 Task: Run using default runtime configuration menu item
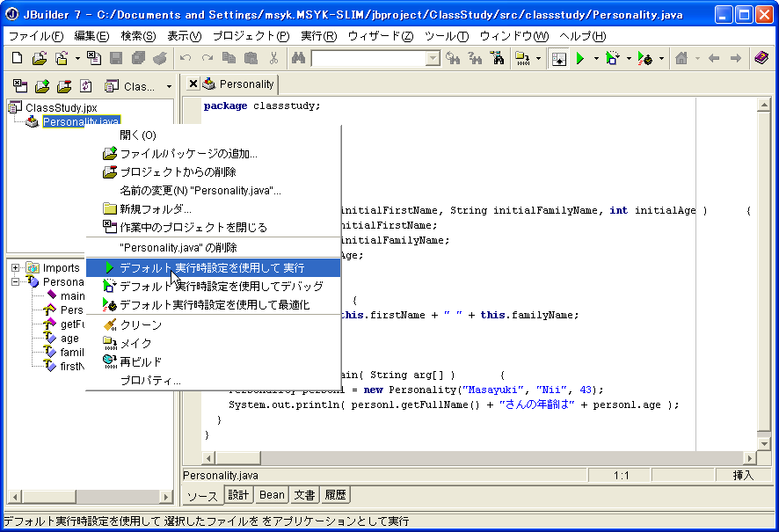point(212,267)
